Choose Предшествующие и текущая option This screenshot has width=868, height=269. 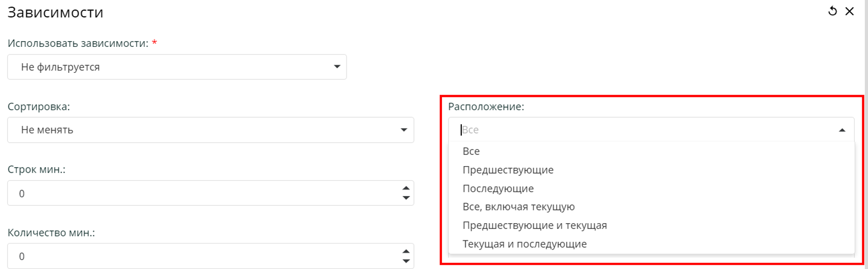click(534, 225)
